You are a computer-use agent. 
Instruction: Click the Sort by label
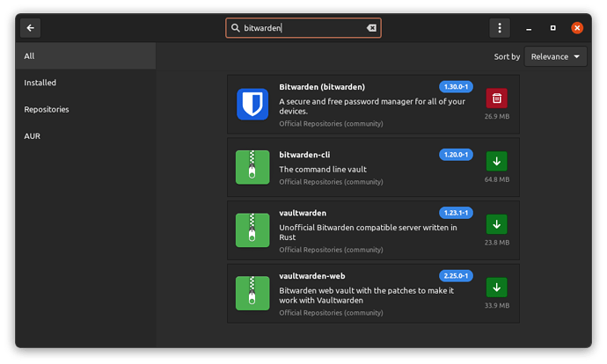(x=507, y=57)
